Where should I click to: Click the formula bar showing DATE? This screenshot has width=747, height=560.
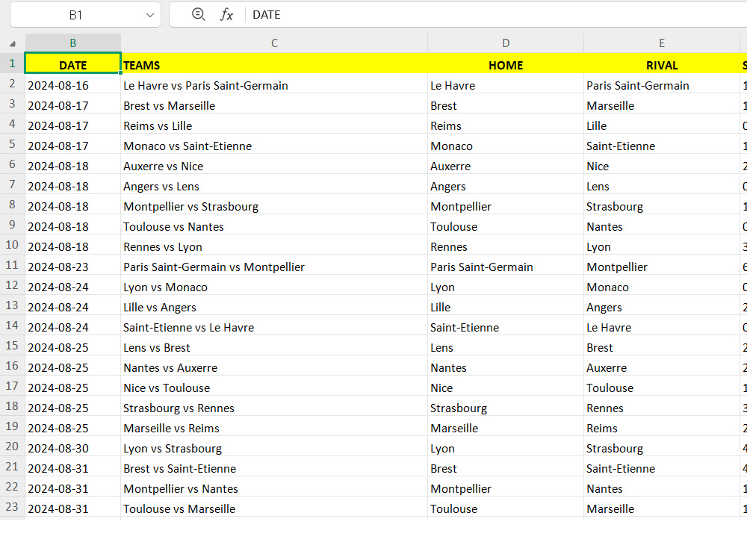(x=495, y=15)
